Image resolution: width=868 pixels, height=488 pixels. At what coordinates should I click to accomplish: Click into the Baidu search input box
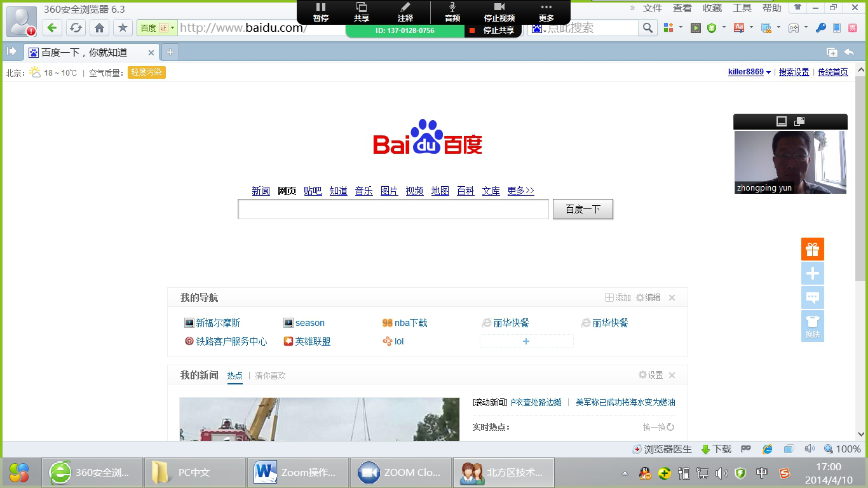pos(393,209)
